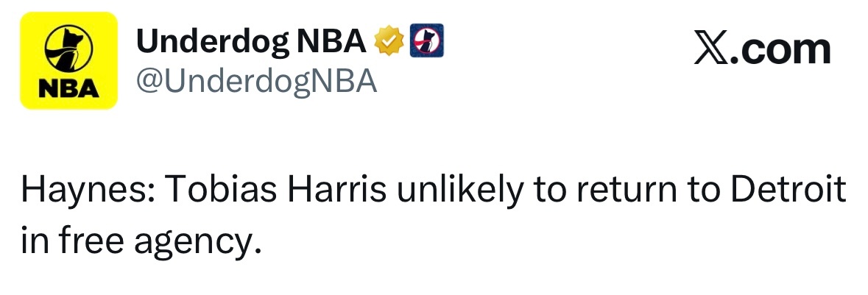The image size is (868, 295).
Task: Click the gold verified checkmark badge
Action: point(389,41)
